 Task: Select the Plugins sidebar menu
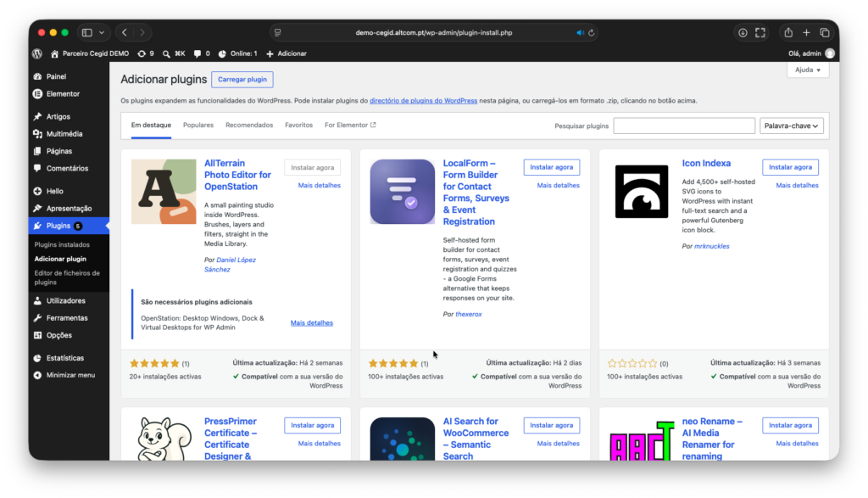click(69, 226)
